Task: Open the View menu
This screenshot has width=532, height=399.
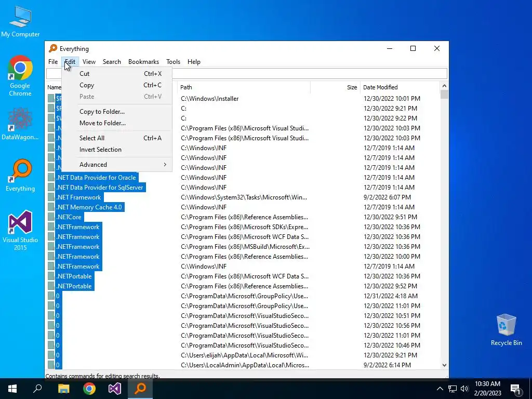Action: [x=89, y=62]
